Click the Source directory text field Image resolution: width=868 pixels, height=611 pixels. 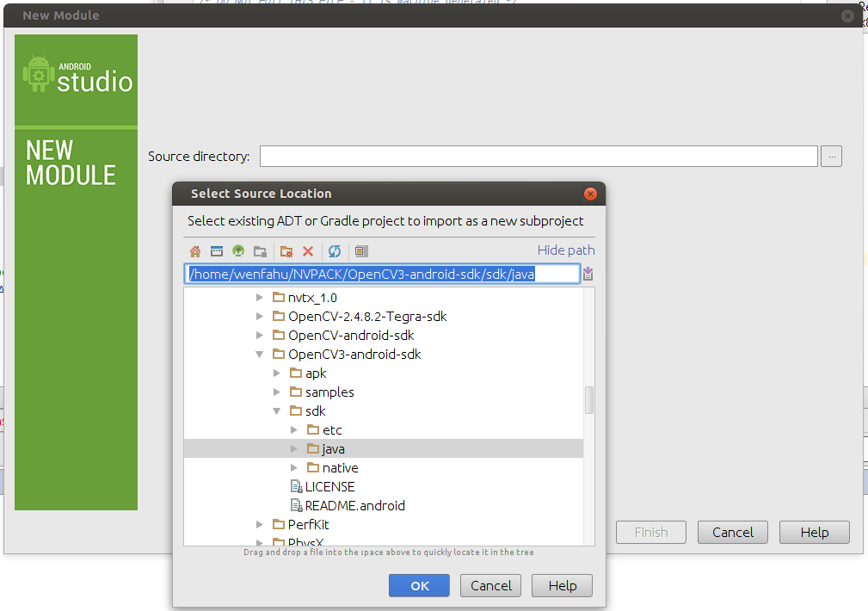click(539, 157)
